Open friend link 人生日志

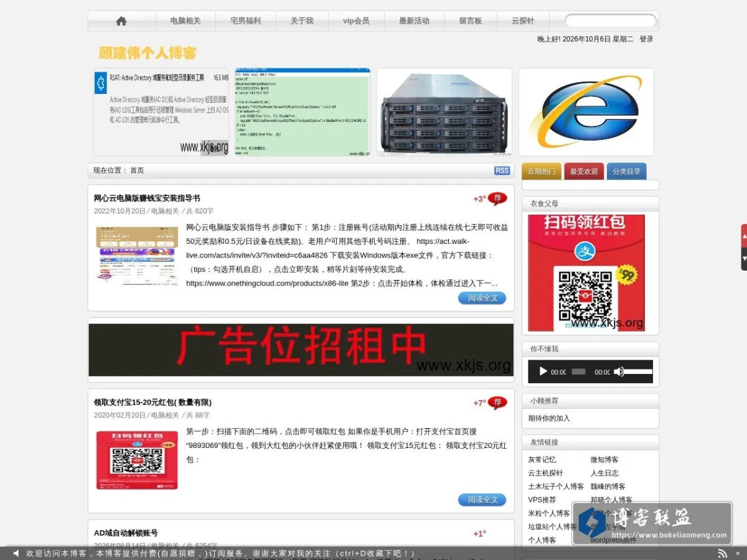[604, 474]
